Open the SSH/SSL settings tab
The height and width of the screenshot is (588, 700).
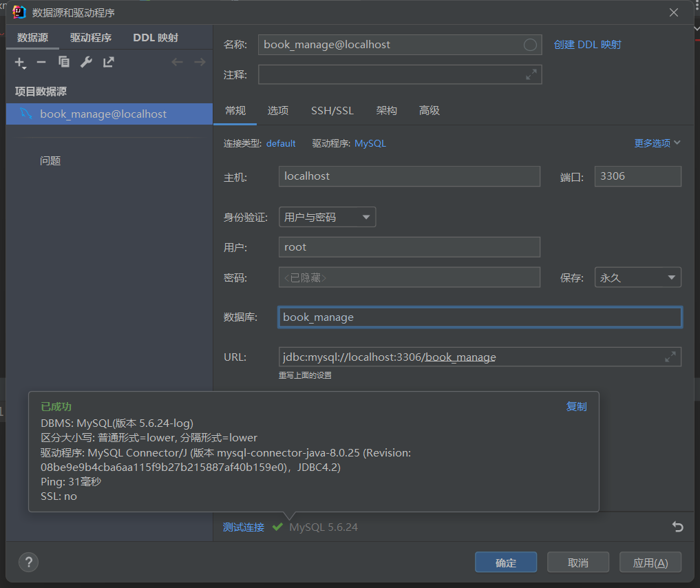point(332,110)
